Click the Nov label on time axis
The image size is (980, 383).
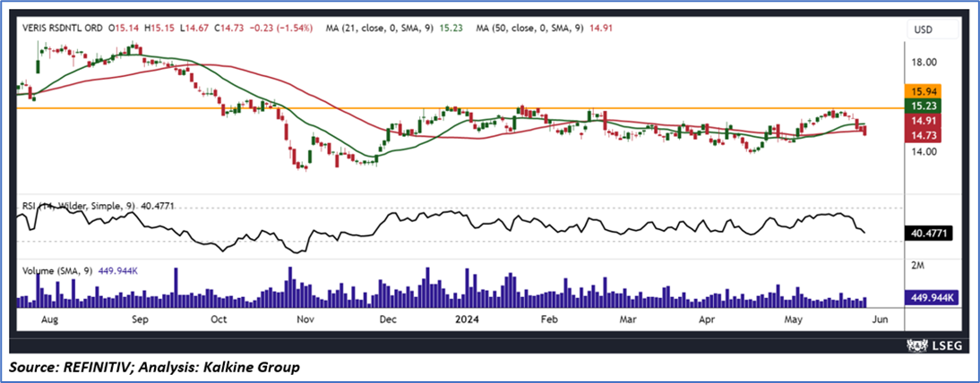coord(305,319)
